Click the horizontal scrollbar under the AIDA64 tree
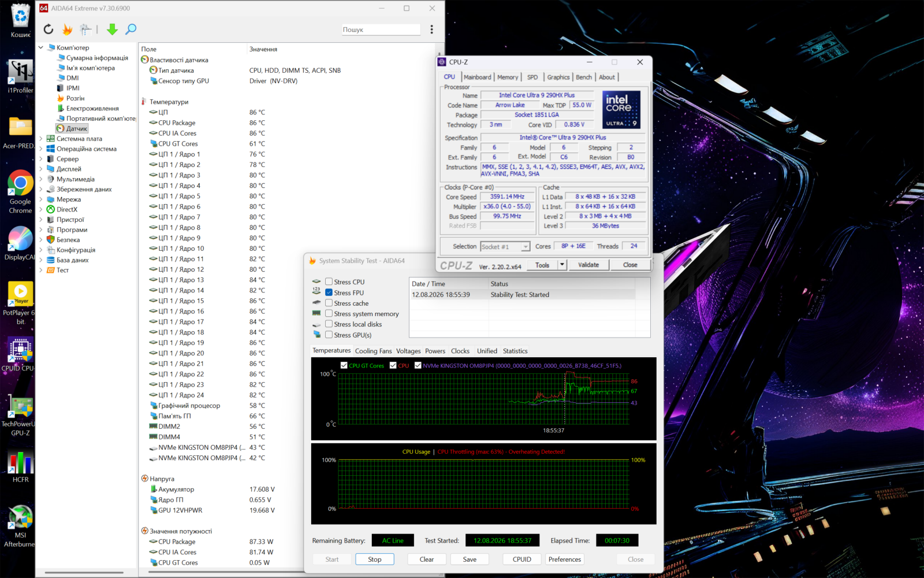The height and width of the screenshot is (578, 924). (84, 573)
